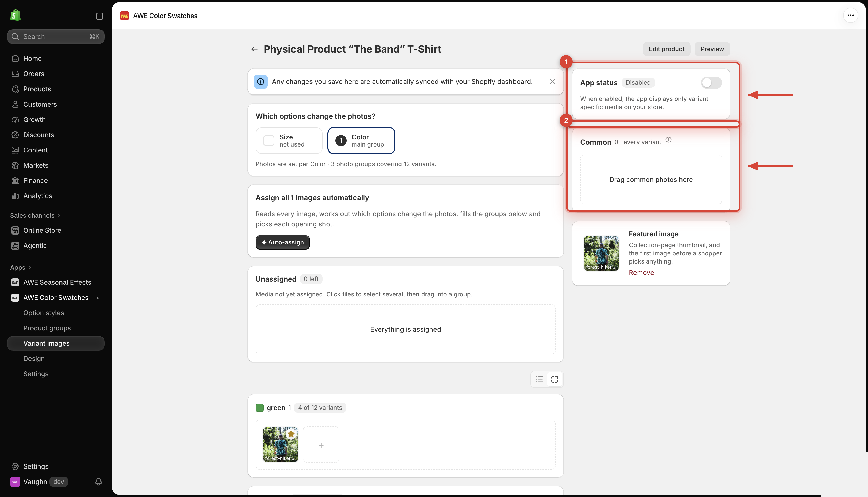Click the notification bell icon
868x497 pixels.
click(x=99, y=482)
